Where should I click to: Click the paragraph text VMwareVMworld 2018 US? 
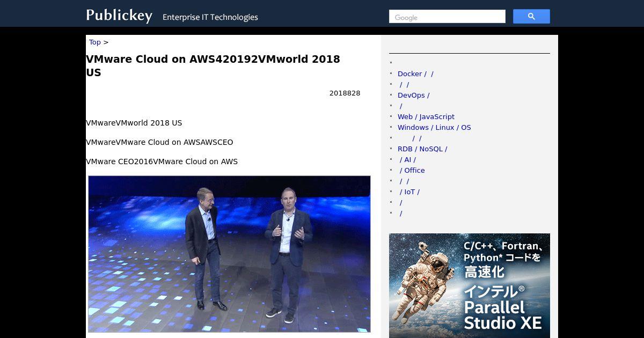134,123
